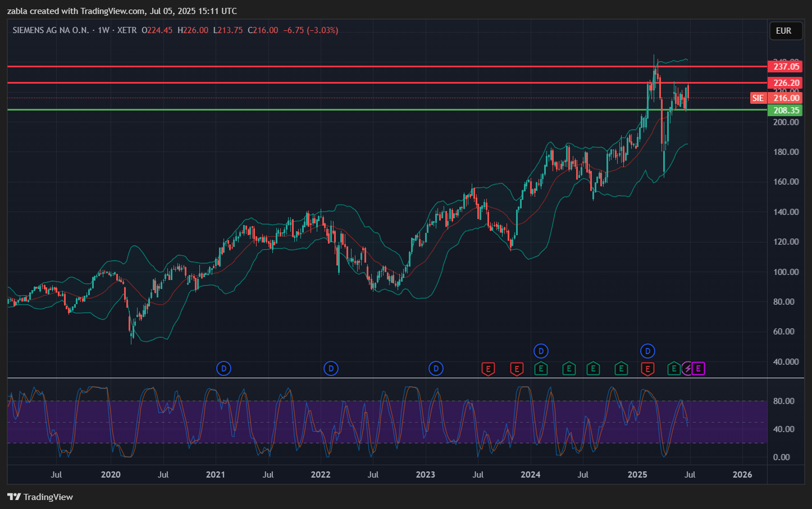Screen dimensions: 812x509
Task: Click the purple lightning bolt marker
Action: (687, 369)
